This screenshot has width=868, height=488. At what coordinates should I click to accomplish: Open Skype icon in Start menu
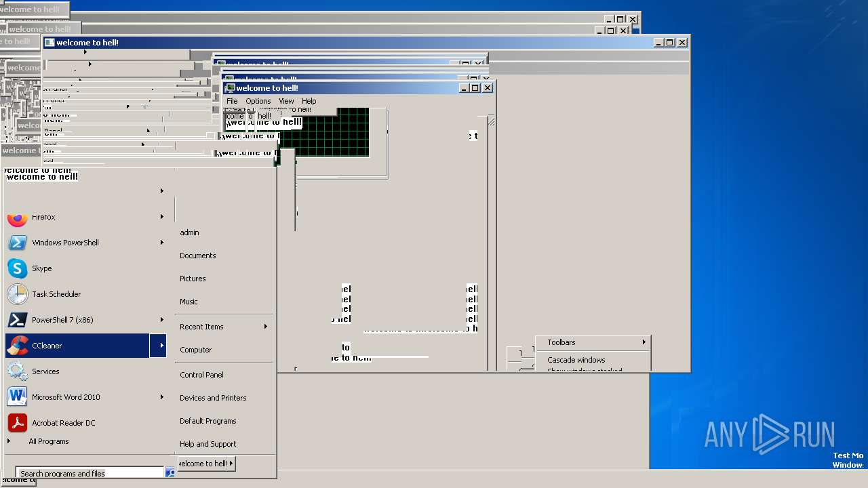tap(17, 268)
